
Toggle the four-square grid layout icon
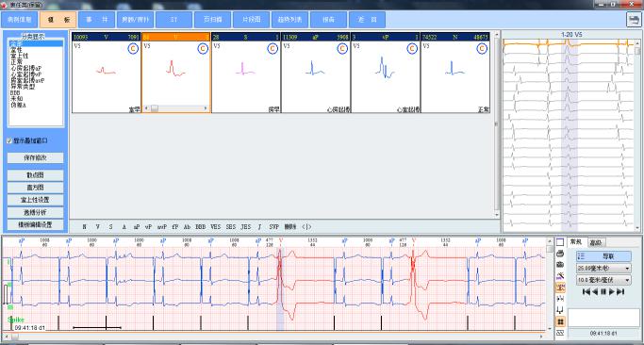click(560, 321)
